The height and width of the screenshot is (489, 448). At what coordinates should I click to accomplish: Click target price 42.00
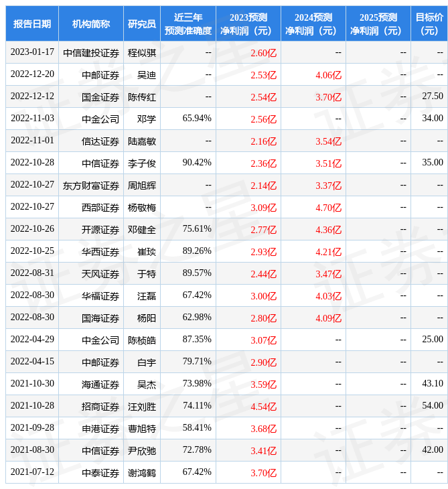click(433, 450)
